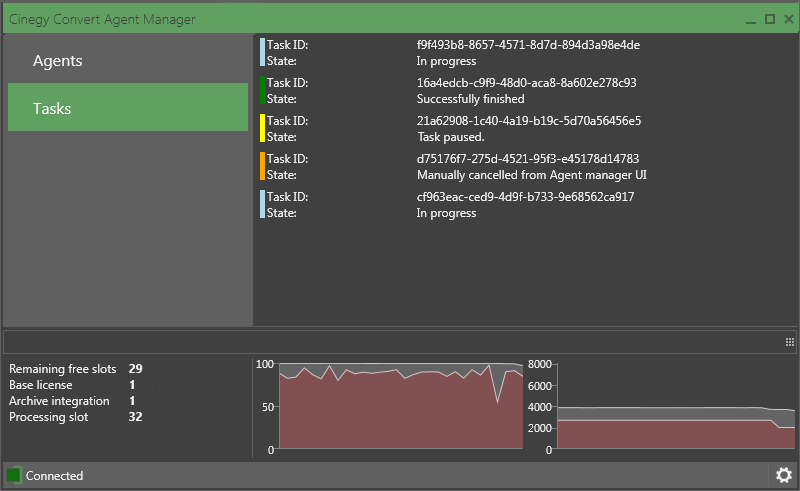Image resolution: width=800 pixels, height=491 pixels.
Task: Click the 'Successfully finished' state text
Action: coord(470,99)
